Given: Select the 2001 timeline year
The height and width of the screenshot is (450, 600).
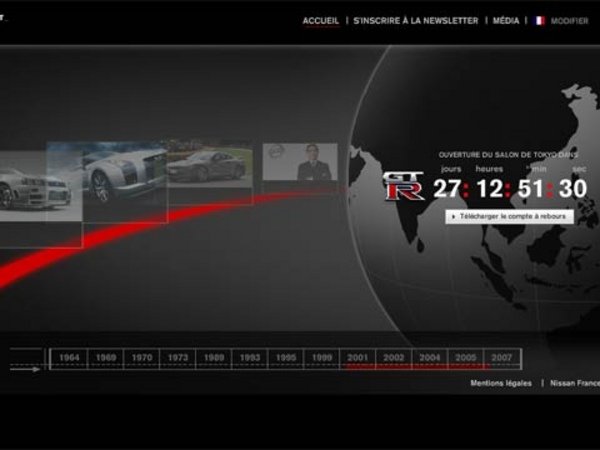Looking at the screenshot, I should 357,358.
